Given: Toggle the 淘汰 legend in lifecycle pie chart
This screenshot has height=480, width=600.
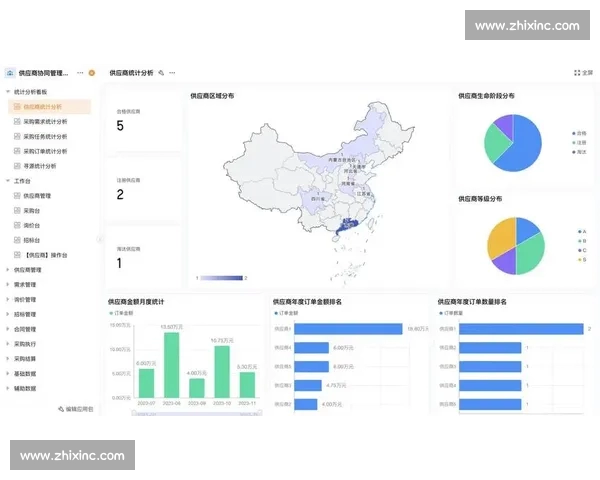Looking at the screenshot, I should (x=579, y=152).
